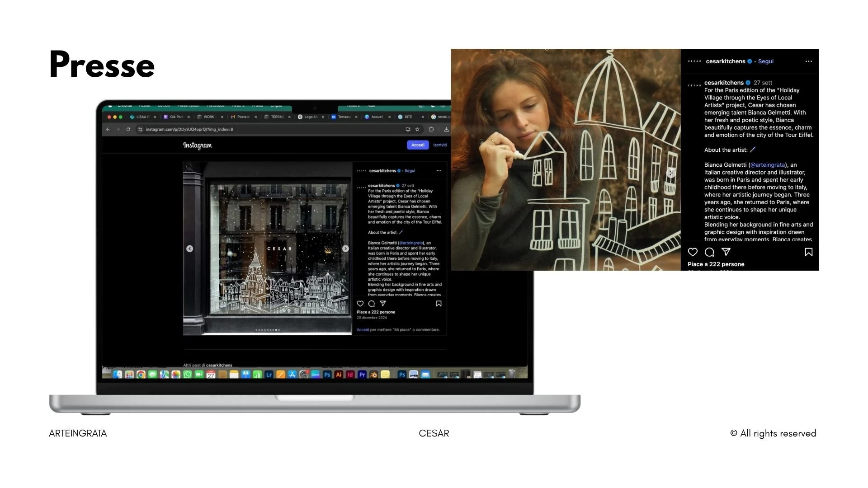The height and width of the screenshot is (488, 868).
Task: Click Accedi link below laptop post
Action: pyautogui.click(x=363, y=330)
